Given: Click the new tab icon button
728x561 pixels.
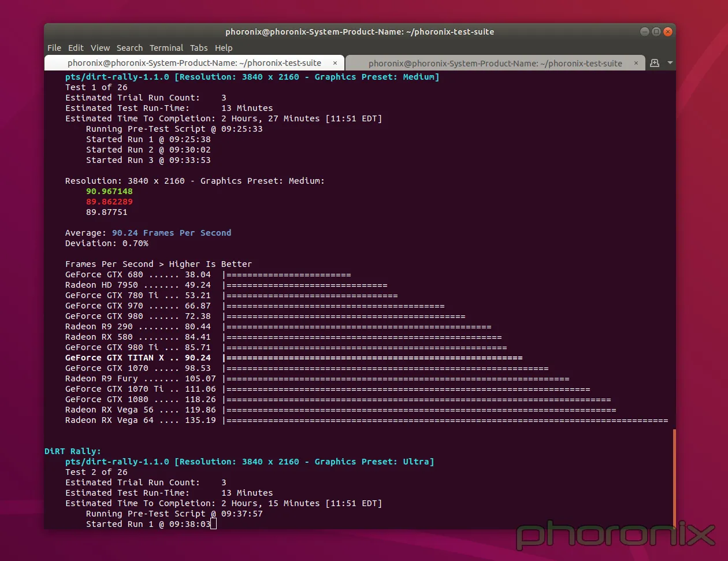Looking at the screenshot, I should tap(655, 63).
